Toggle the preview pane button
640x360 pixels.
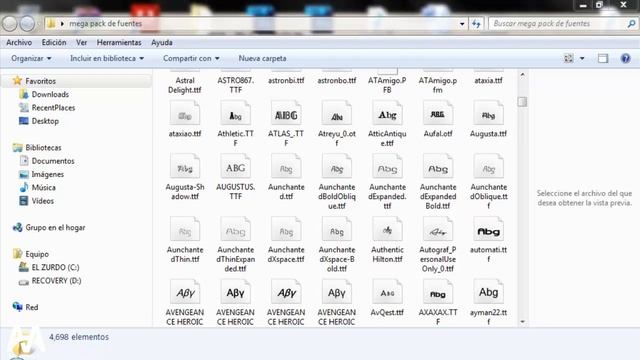coord(603,58)
